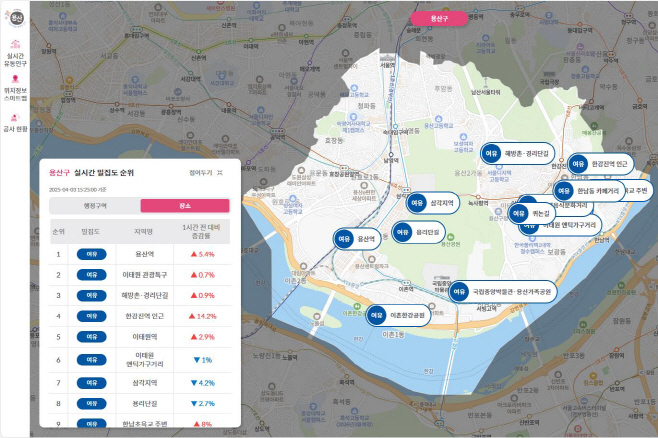Click the 용산공원 park label on map

(x=451, y=244)
